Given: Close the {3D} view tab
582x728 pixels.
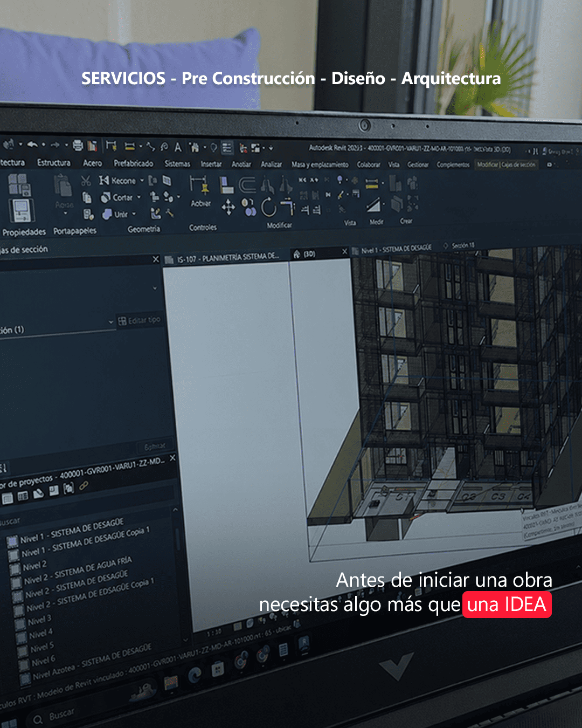Looking at the screenshot, I should pos(345,251).
